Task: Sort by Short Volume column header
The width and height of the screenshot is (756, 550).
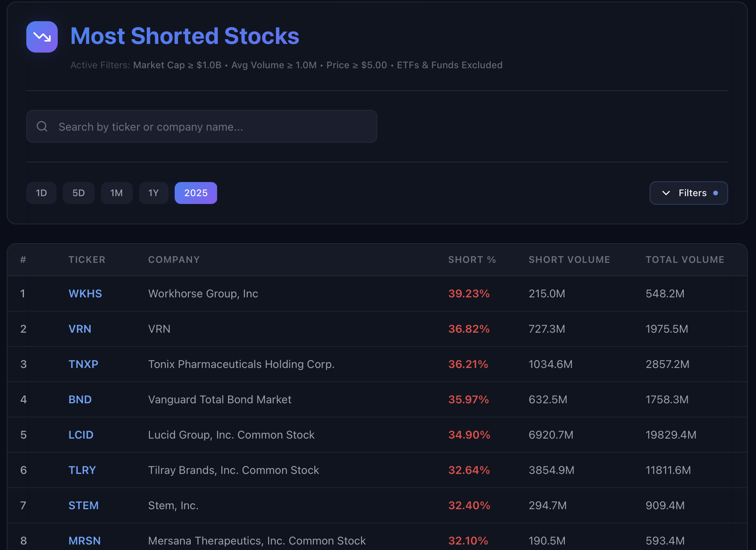Action: point(569,260)
